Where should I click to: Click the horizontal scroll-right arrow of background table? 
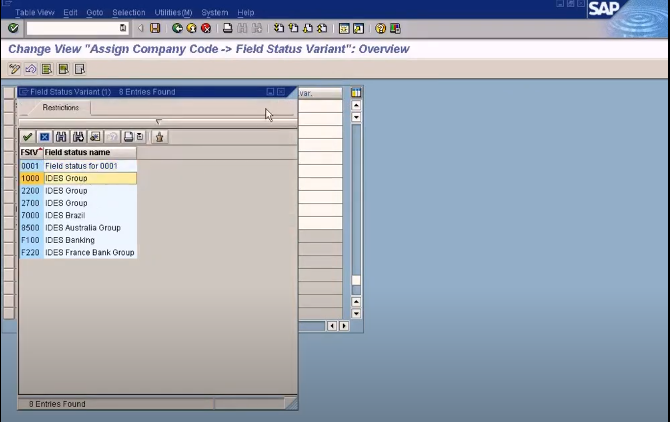pyautogui.click(x=344, y=326)
